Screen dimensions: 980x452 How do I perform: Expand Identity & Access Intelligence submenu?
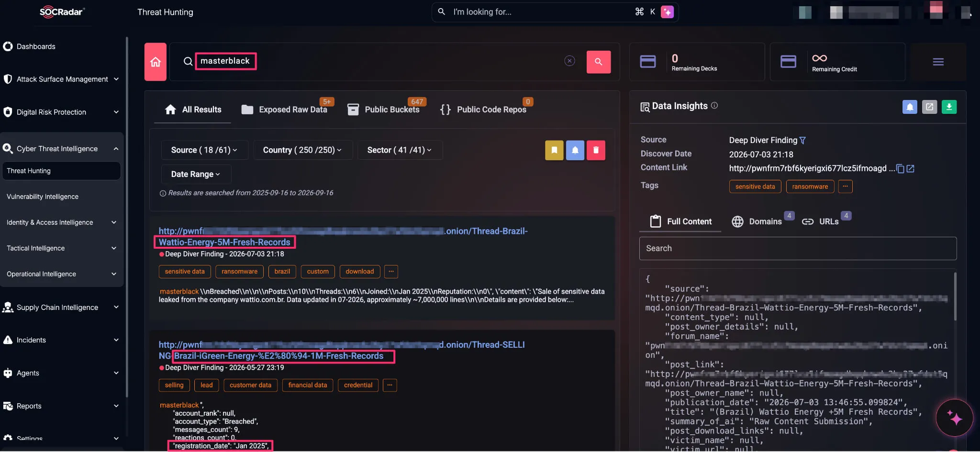tap(114, 222)
